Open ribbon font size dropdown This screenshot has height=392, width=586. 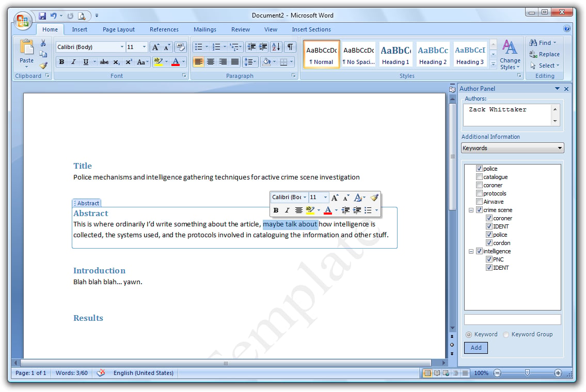click(144, 46)
